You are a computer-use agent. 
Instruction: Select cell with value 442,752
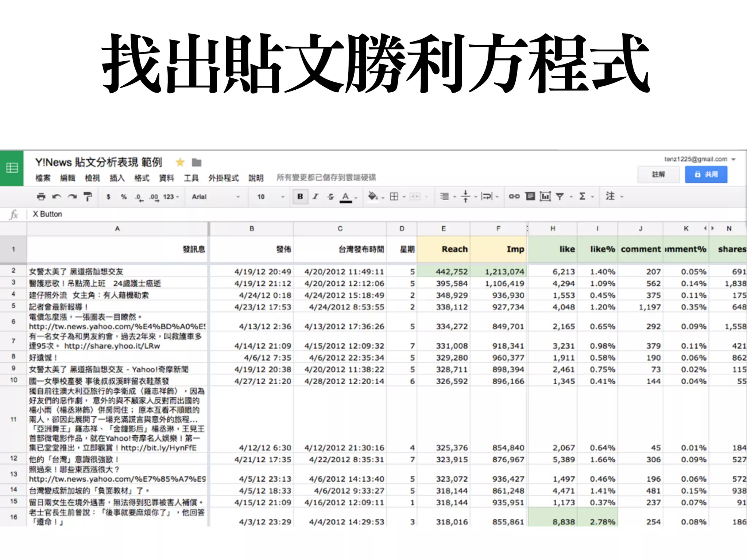[x=444, y=271]
